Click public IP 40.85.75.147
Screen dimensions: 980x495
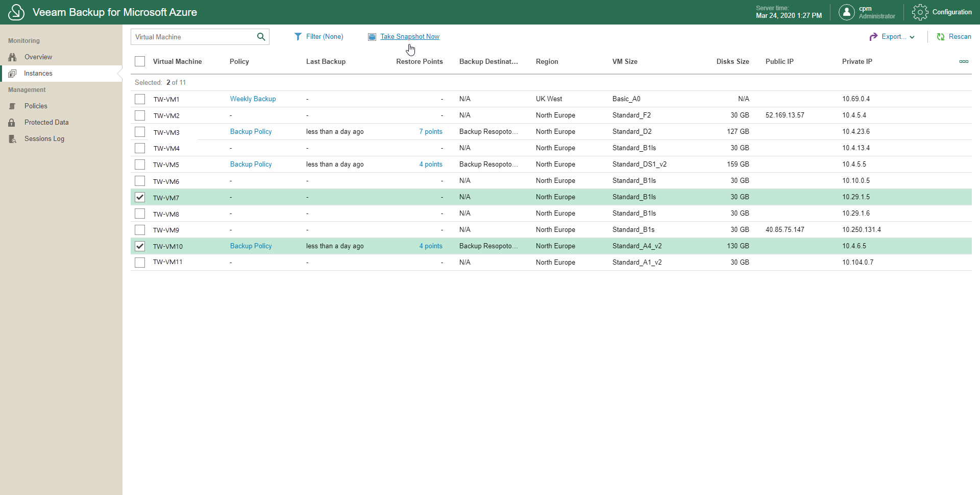[785, 230]
